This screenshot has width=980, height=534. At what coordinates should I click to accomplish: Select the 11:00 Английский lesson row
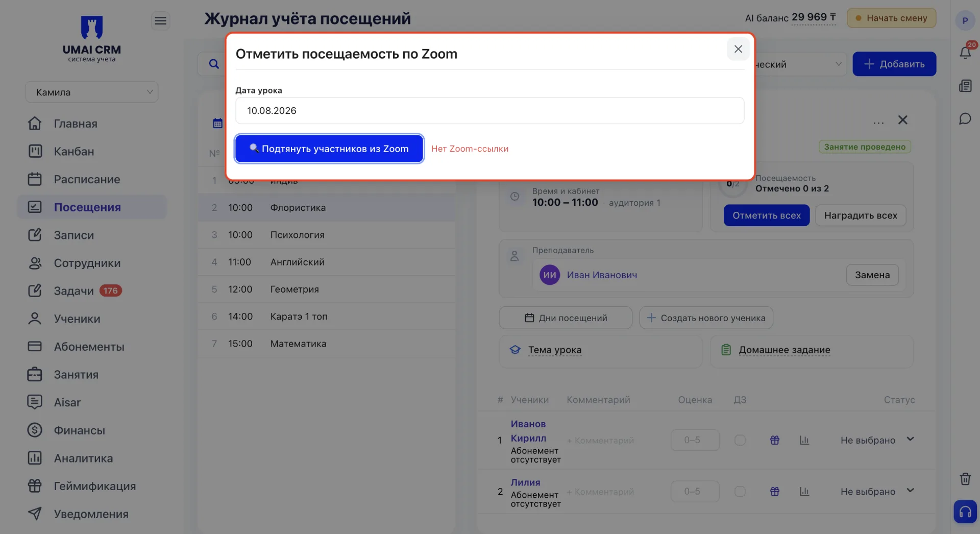click(x=327, y=262)
